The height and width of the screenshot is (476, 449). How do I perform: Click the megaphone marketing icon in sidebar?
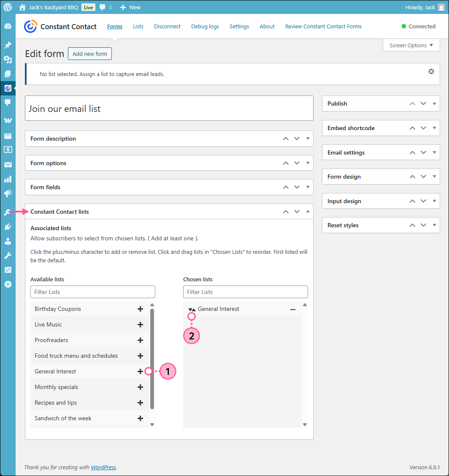coord(8,193)
